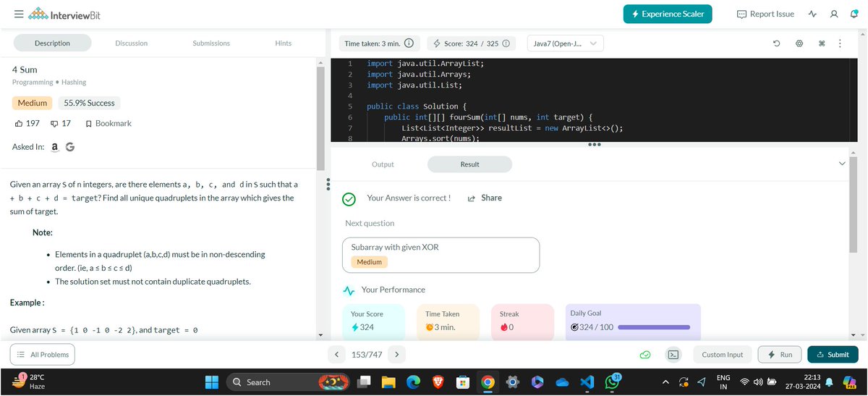Image resolution: width=868 pixels, height=396 pixels.
Task: Open All Problems list
Action: point(42,355)
